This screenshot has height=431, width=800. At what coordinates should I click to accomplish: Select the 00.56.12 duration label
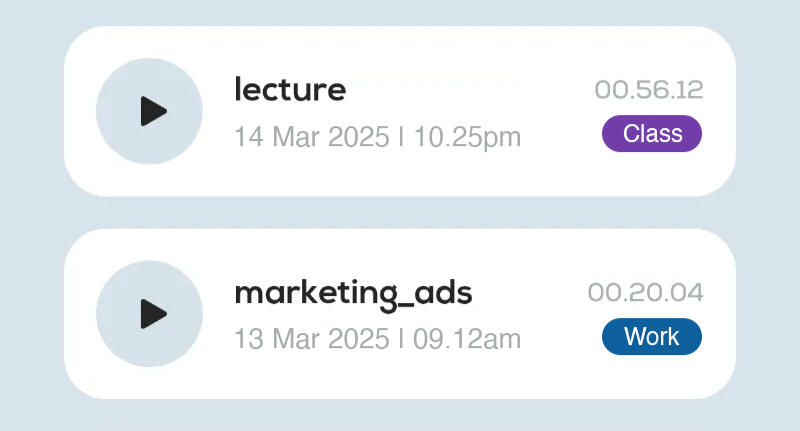coord(649,90)
